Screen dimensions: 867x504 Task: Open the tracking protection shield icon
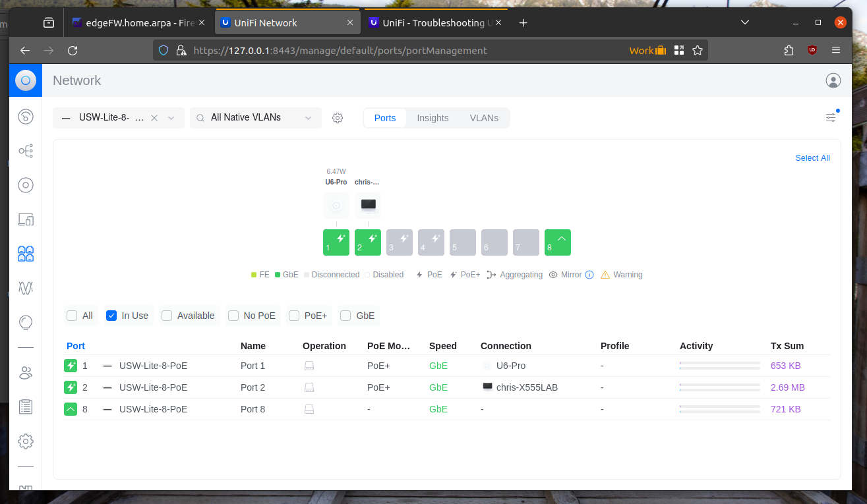pos(164,50)
